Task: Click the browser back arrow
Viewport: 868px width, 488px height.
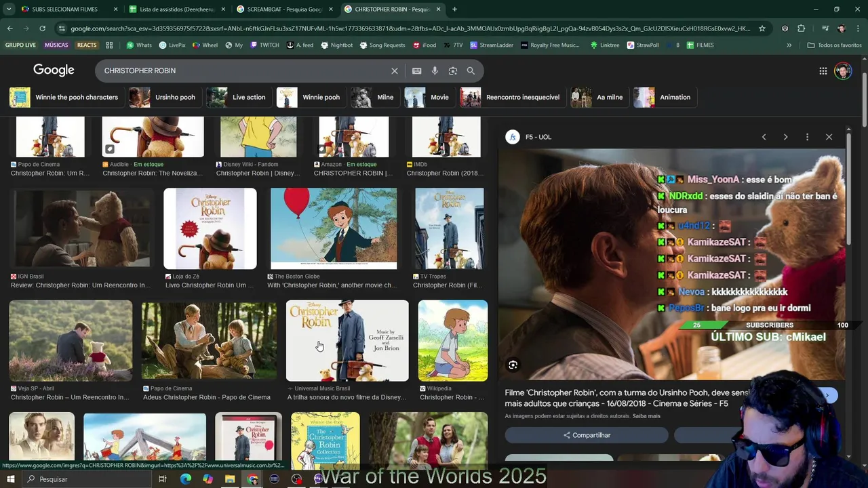Action: (x=9, y=28)
